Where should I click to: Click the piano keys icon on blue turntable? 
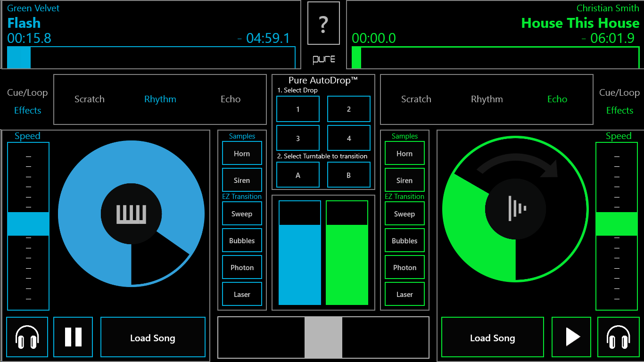pyautogui.click(x=131, y=214)
